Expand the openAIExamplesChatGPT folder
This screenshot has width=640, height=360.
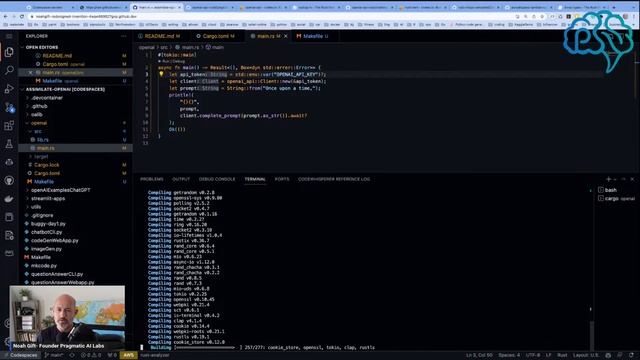[60, 190]
